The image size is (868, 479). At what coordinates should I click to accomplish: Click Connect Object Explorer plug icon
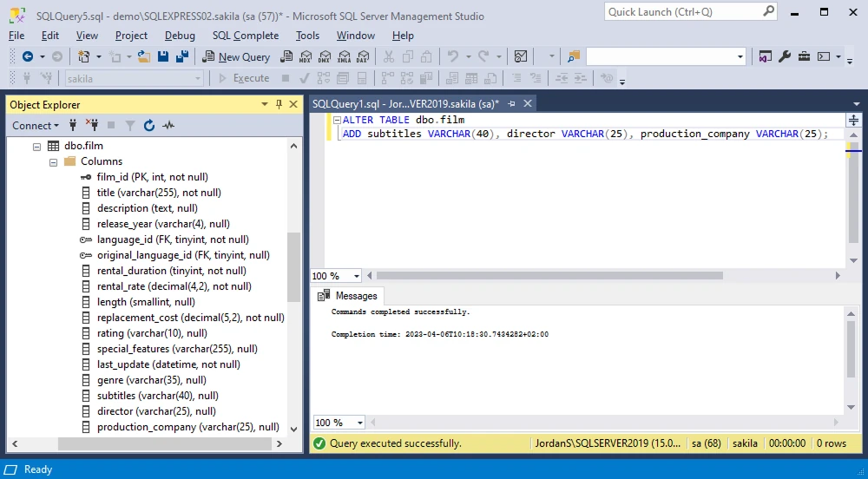[x=73, y=126]
